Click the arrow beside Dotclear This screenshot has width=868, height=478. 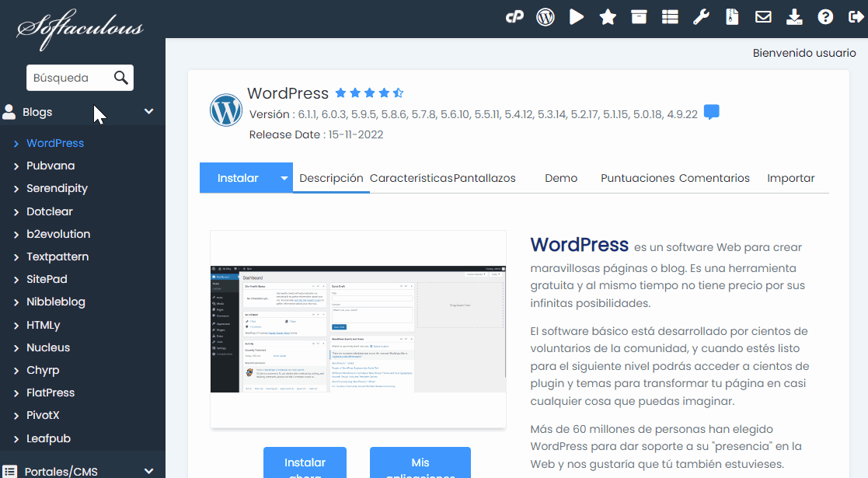point(16,212)
